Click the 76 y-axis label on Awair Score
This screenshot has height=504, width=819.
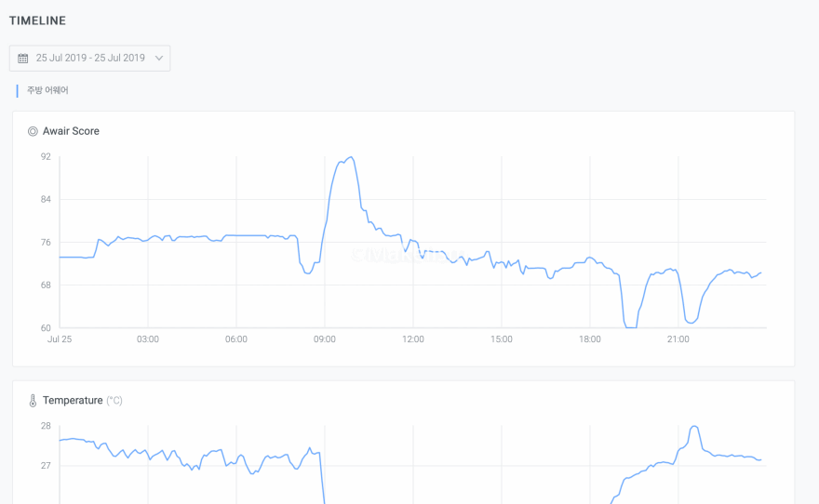point(46,242)
